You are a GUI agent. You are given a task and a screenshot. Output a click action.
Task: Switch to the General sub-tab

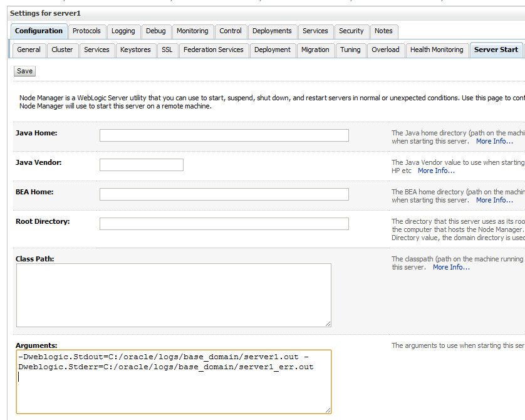pyautogui.click(x=28, y=50)
